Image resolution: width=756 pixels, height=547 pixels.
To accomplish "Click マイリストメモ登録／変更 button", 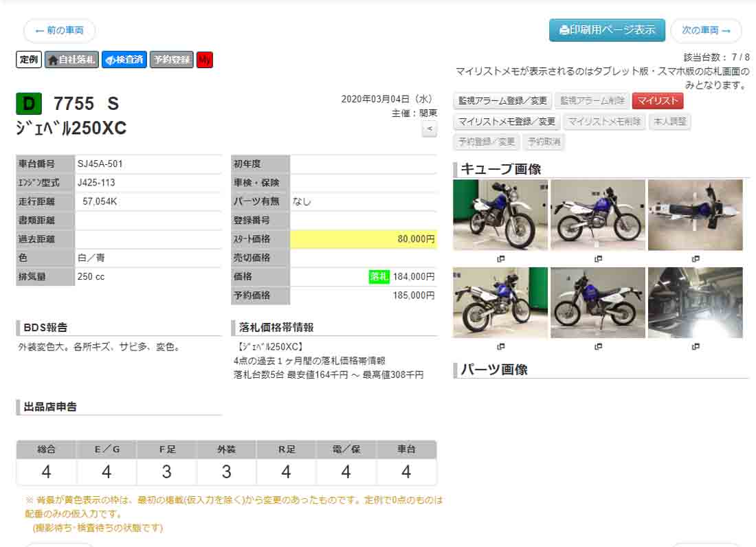I will coord(507,122).
